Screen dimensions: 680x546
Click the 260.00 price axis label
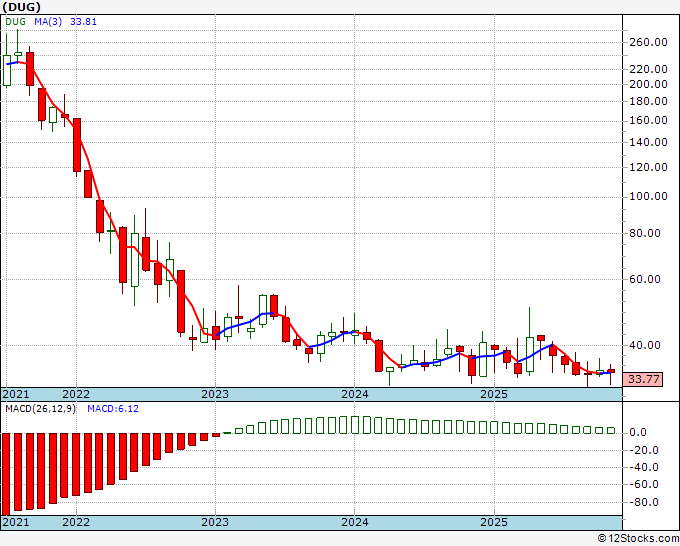coord(648,42)
